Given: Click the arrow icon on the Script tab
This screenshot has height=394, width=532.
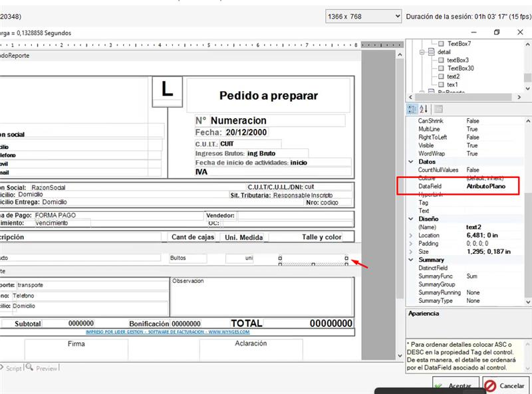Looking at the screenshot, I should 2,368.
